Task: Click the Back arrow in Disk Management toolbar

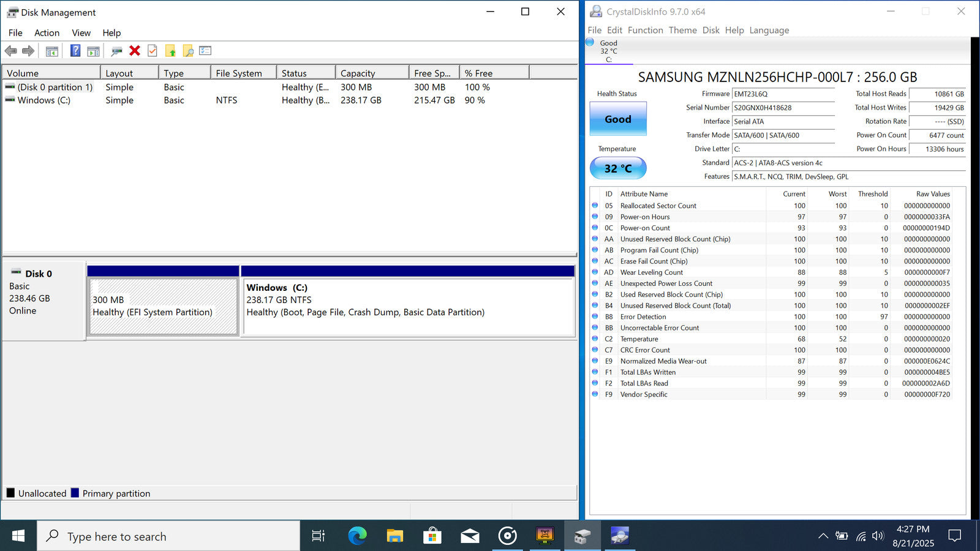Action: pyautogui.click(x=10, y=51)
